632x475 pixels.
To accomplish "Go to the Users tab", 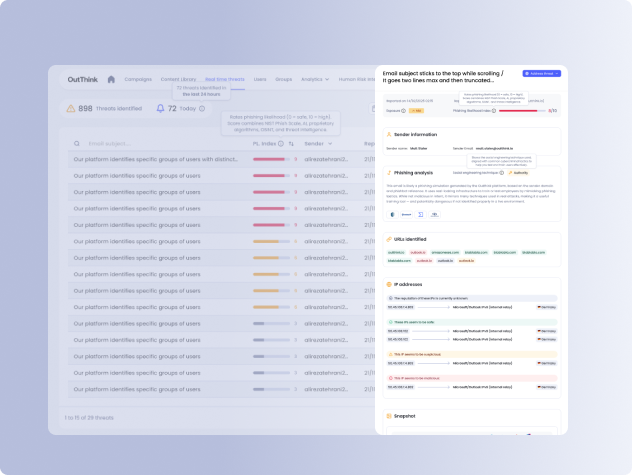I will (x=260, y=79).
